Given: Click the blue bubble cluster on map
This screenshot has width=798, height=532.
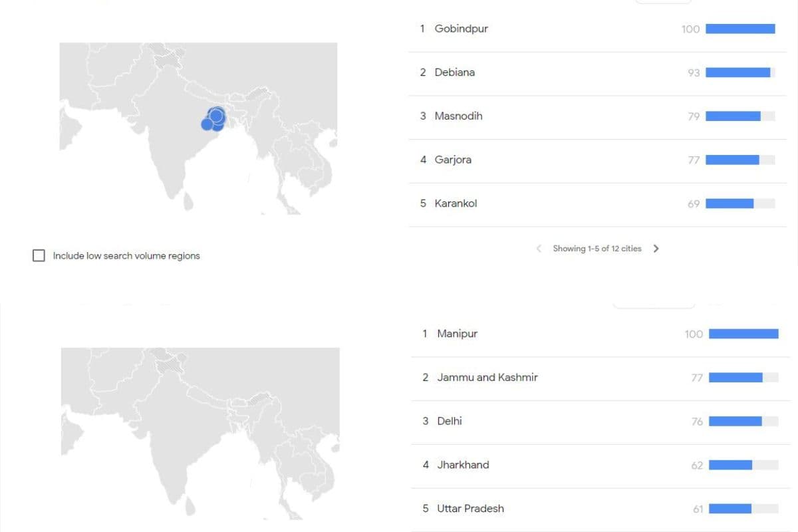Looking at the screenshot, I should tap(214, 119).
